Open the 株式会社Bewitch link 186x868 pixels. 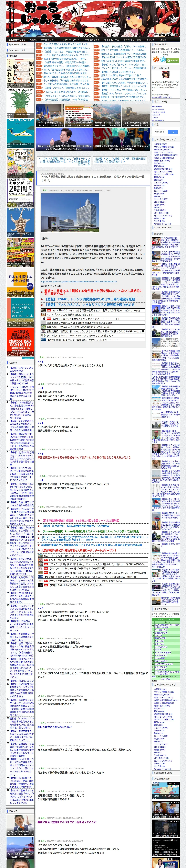(x=158, y=120)
